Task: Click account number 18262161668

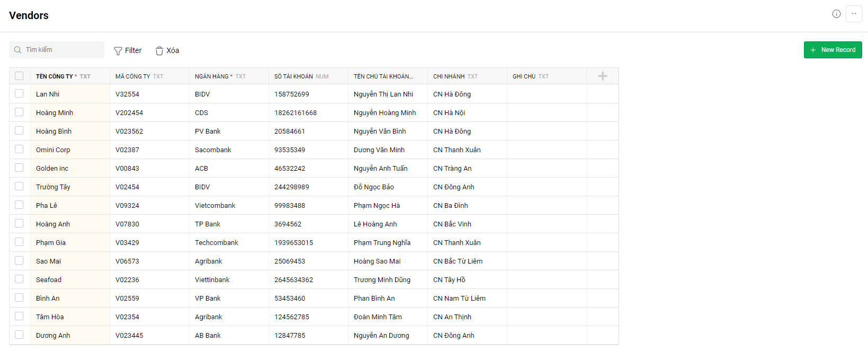Action: click(308, 112)
